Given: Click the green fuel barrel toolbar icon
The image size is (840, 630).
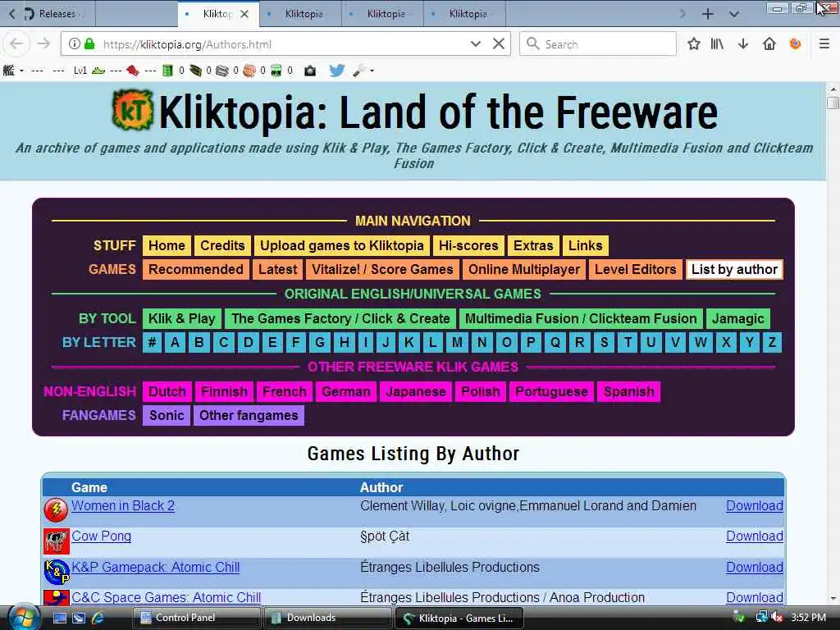Looking at the screenshot, I should point(167,71).
